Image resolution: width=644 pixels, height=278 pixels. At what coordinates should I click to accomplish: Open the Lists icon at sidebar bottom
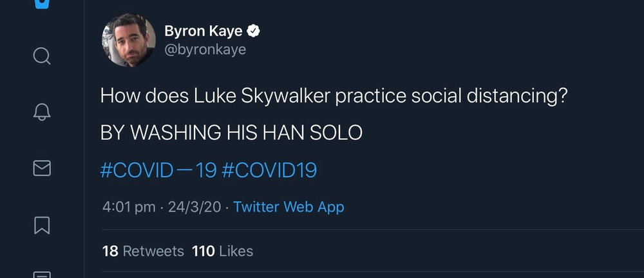coord(42,273)
